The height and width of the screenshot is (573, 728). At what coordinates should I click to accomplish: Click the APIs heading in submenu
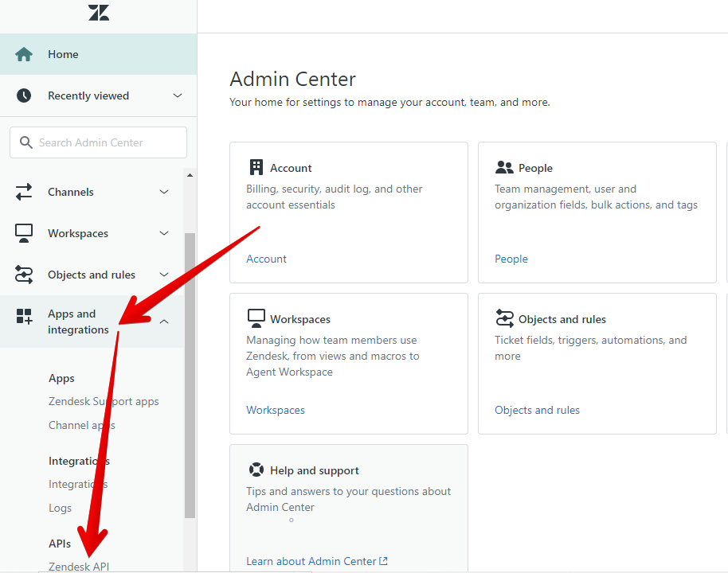[60, 544]
